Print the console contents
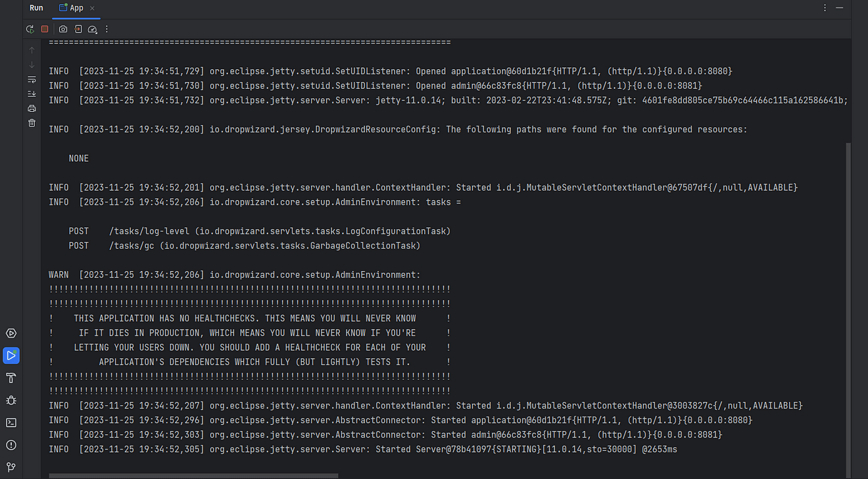Viewport: 868px width, 479px height. (31, 107)
